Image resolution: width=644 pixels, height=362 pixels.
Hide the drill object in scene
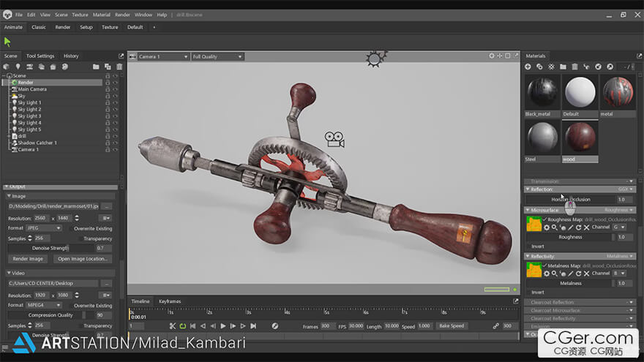pyautogui.click(x=116, y=136)
